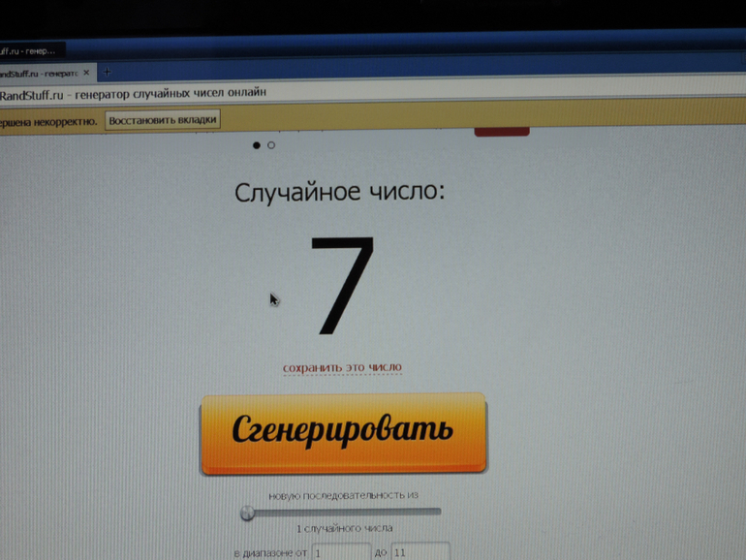Click the sequence count slider handle
Screen dimensions: 746x560
[x=248, y=513]
